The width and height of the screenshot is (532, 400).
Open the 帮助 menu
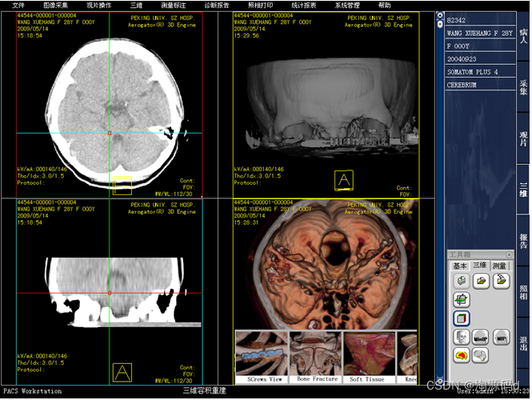pos(385,6)
